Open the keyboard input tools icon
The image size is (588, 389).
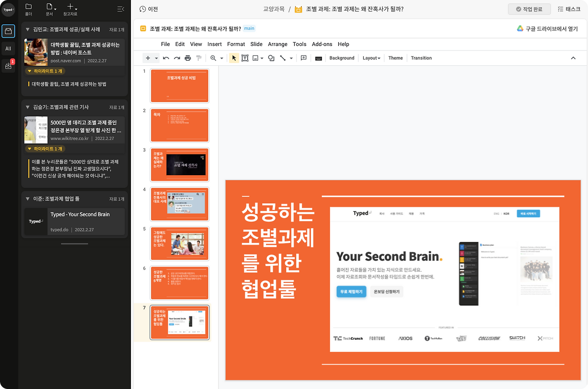pyautogui.click(x=318, y=58)
